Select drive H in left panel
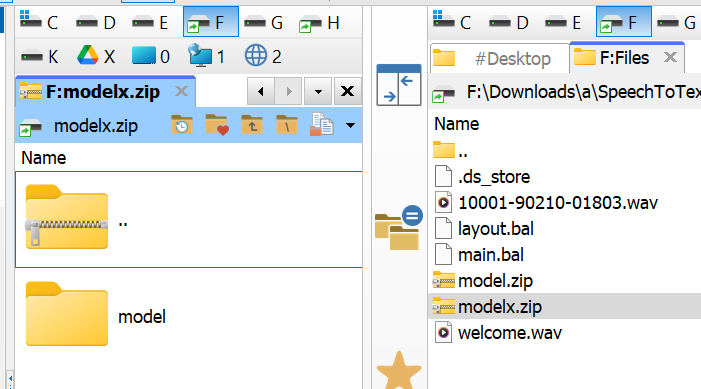 (319, 22)
